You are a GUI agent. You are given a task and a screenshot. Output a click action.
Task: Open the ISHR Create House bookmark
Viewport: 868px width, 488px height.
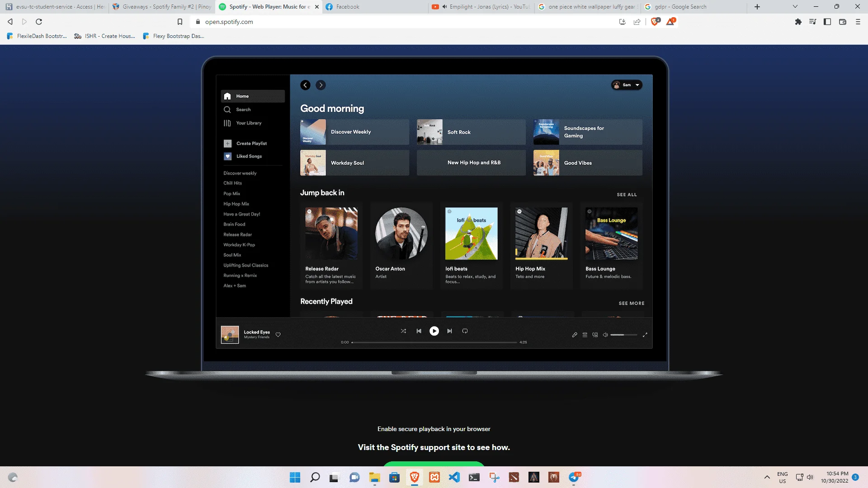[x=105, y=36]
